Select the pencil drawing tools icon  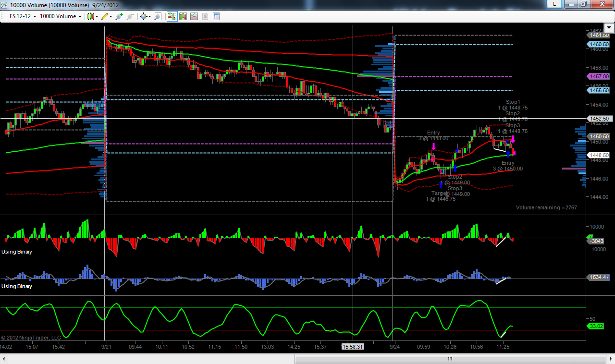(x=105, y=16)
